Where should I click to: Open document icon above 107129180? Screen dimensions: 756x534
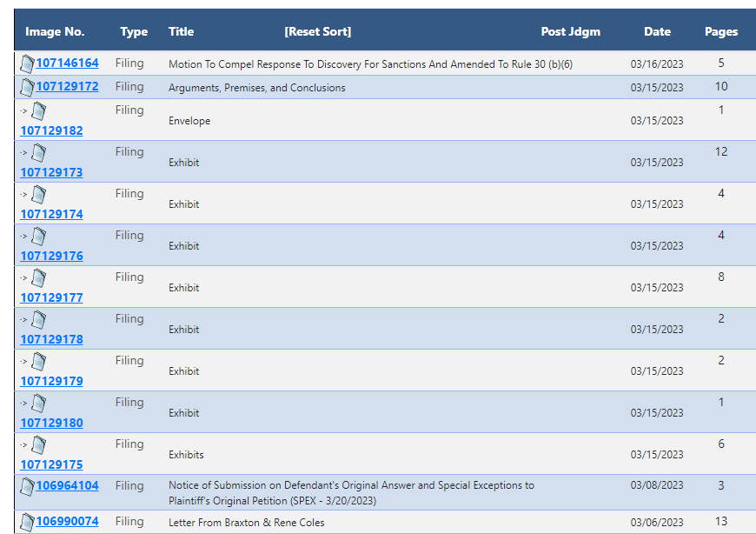coord(38,404)
